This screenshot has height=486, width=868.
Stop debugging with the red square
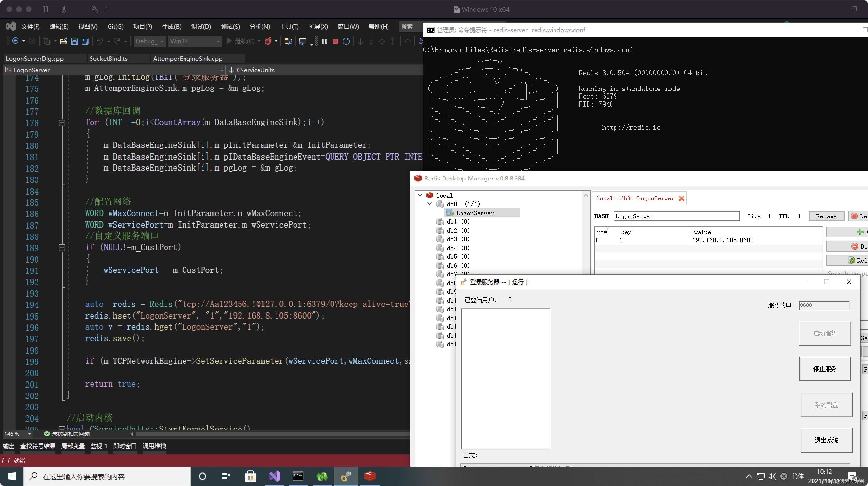point(335,41)
